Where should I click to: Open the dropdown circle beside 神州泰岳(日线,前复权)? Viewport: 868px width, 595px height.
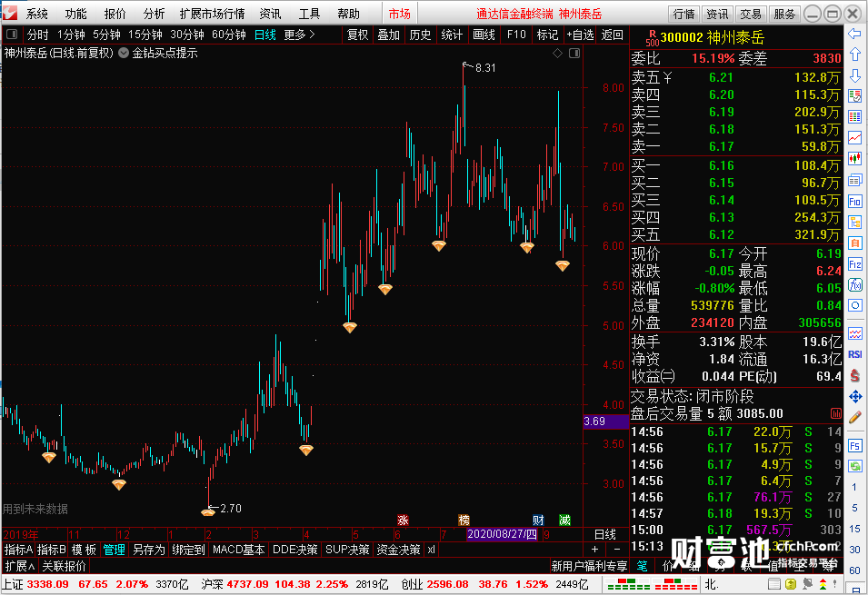click(124, 53)
